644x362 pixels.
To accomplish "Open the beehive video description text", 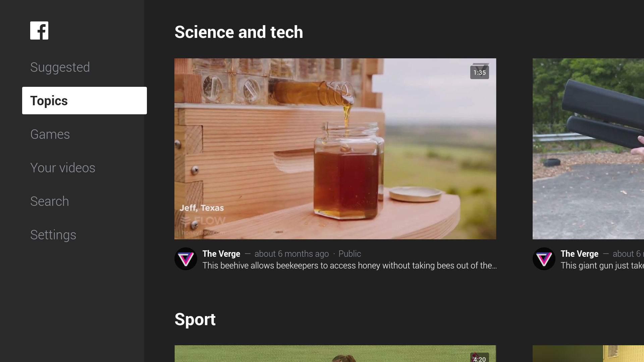I will coord(350,265).
